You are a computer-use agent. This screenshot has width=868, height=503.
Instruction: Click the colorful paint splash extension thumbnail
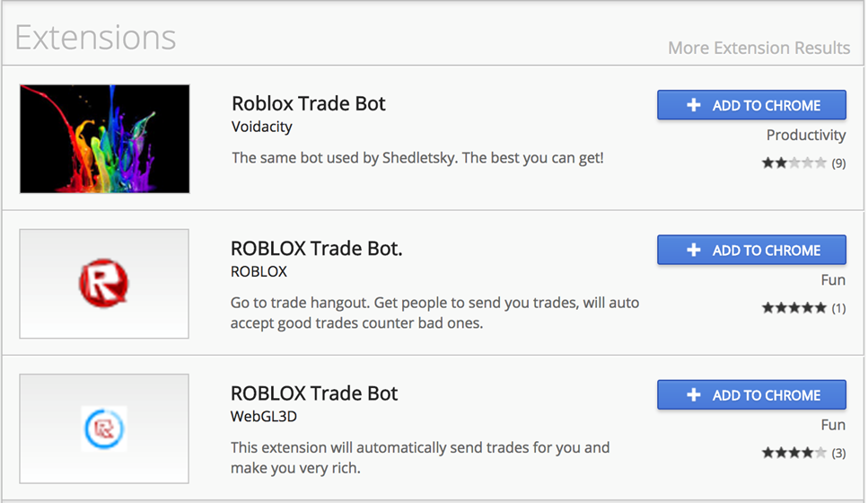coord(105,139)
